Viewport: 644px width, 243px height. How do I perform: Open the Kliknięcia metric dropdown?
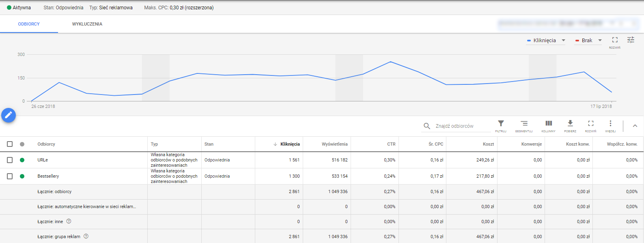point(546,40)
